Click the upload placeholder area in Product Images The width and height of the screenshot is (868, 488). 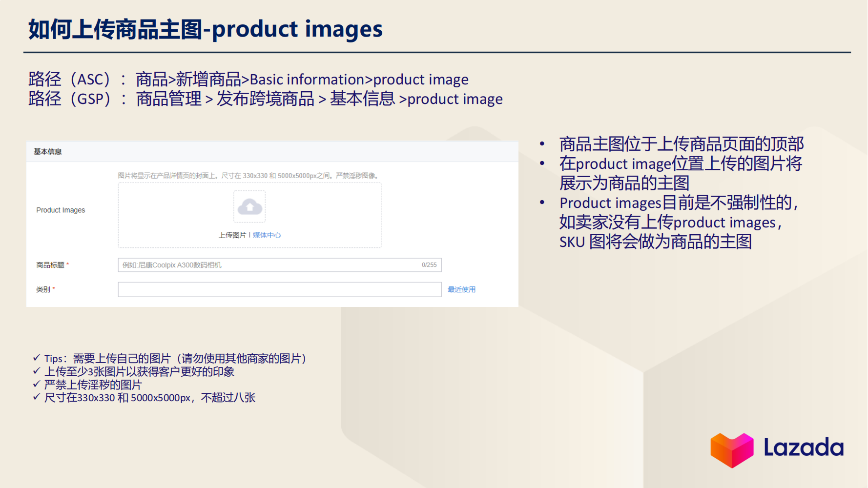point(249,215)
